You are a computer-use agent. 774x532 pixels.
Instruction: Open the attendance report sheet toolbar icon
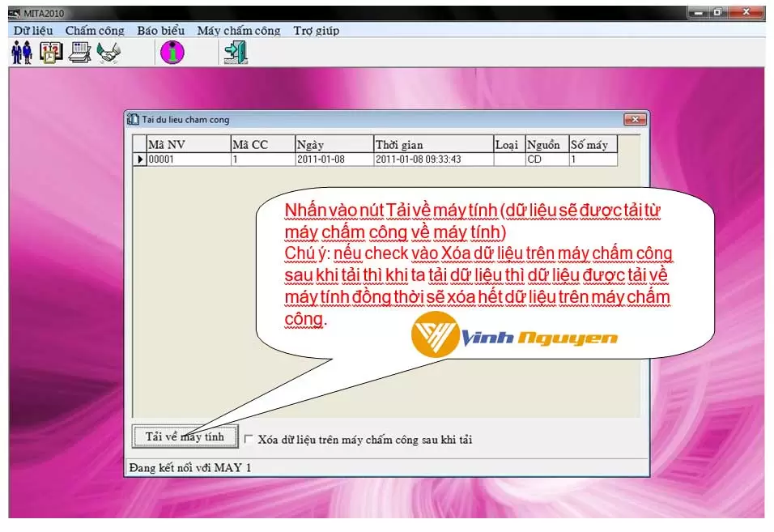click(80, 53)
